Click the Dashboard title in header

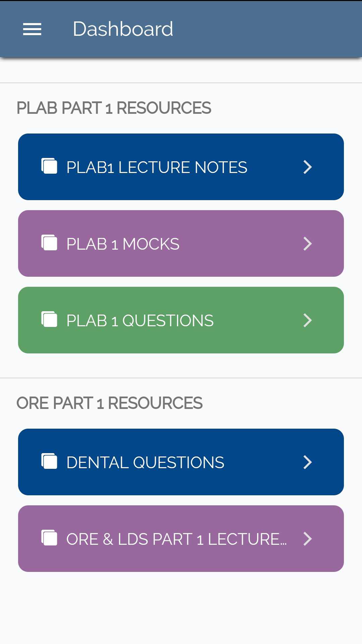pos(123,29)
